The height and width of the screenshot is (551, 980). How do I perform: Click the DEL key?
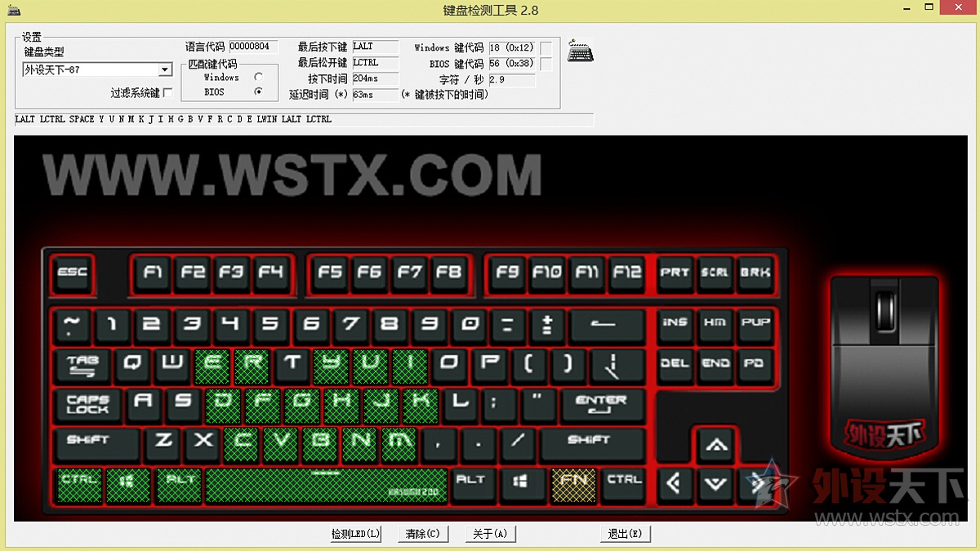coord(675,364)
